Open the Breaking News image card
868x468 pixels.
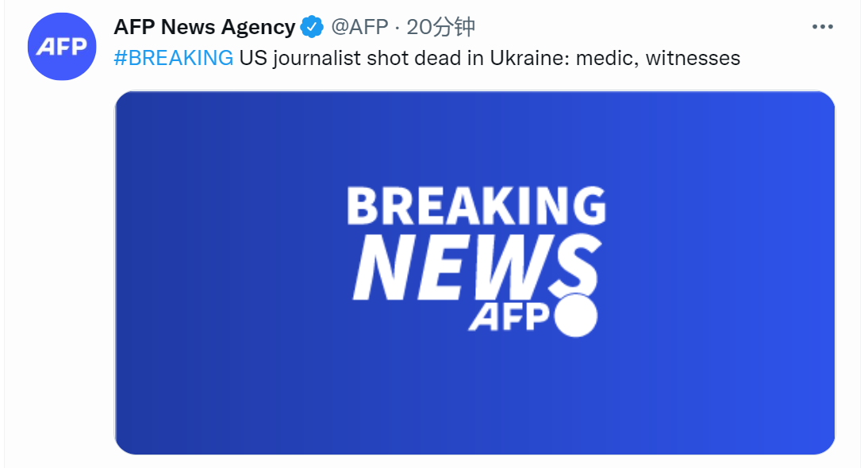[474, 273]
